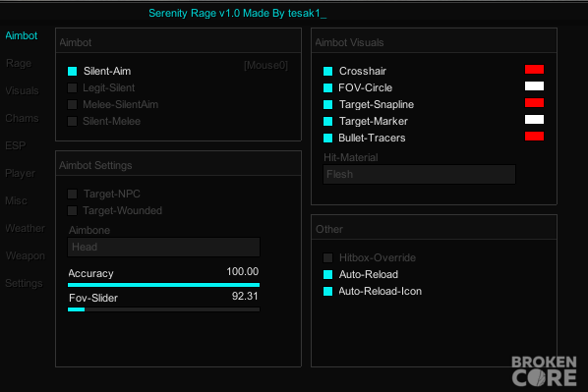The height and width of the screenshot is (392, 588).
Task: Uncheck the Auto-Reload-Icon option
Action: 327,291
